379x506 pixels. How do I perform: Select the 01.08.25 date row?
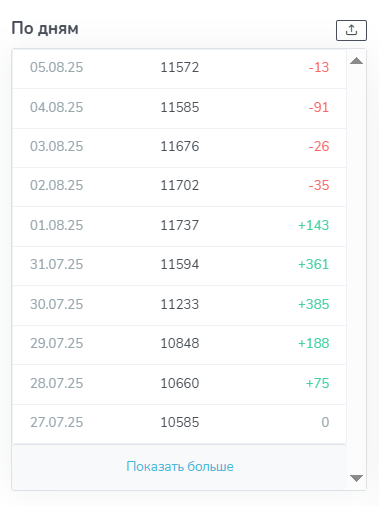[179, 226]
